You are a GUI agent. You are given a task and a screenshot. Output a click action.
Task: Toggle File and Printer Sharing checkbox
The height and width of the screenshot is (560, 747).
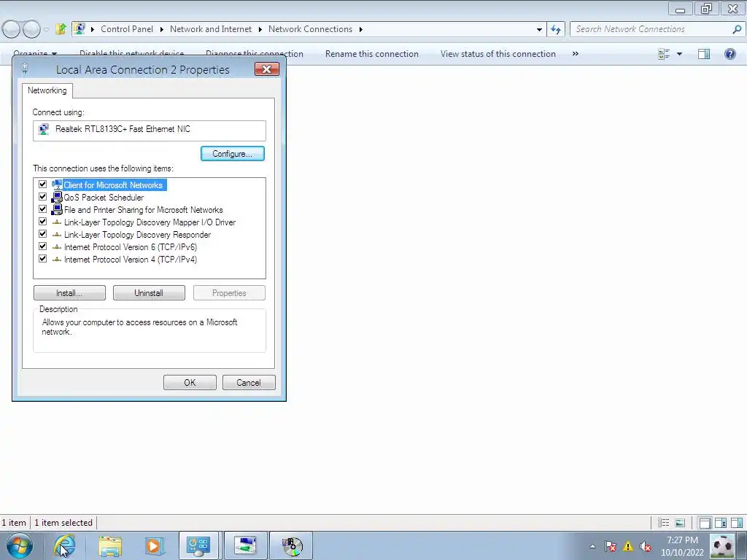(42, 209)
